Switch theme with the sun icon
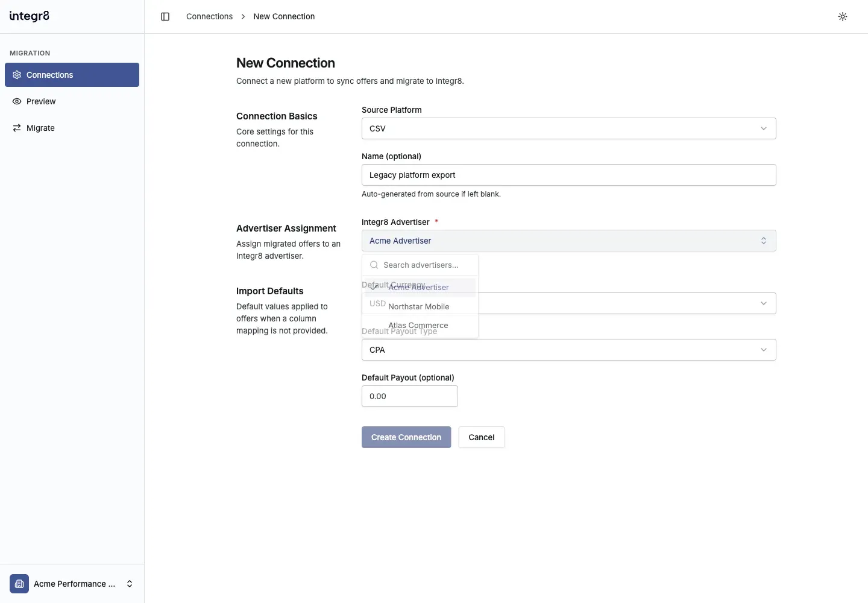Screen dimensions: 868x603 843,16
